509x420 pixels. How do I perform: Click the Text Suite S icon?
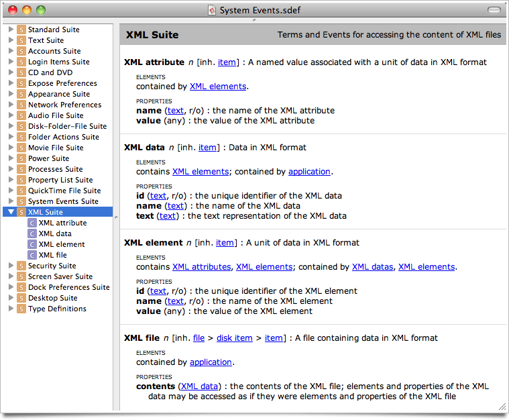21,41
